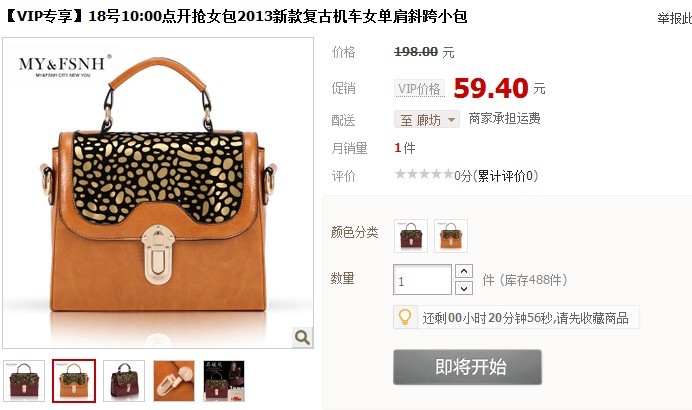692x410 pixels.
Task: Open the 累计评价0 reviews link
Action: click(505, 176)
